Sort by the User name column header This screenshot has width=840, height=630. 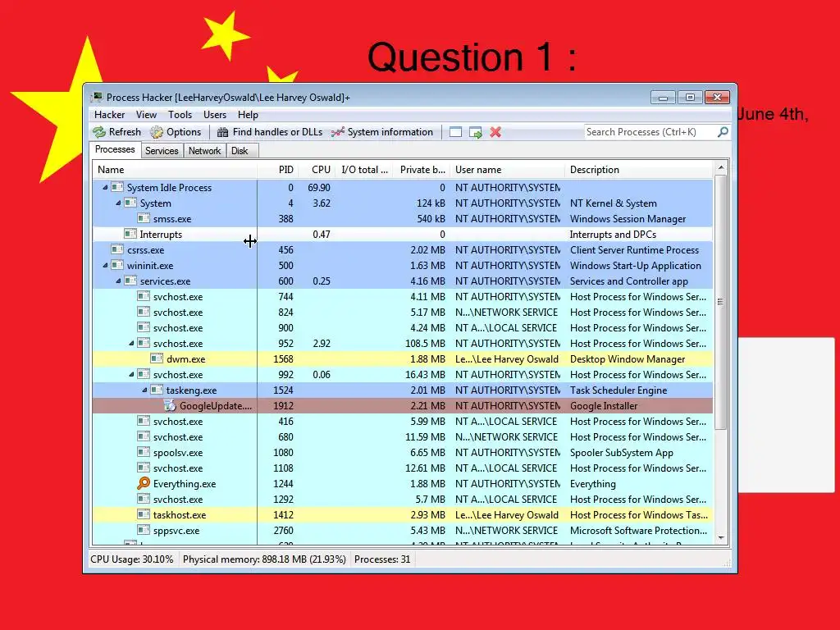pos(507,170)
